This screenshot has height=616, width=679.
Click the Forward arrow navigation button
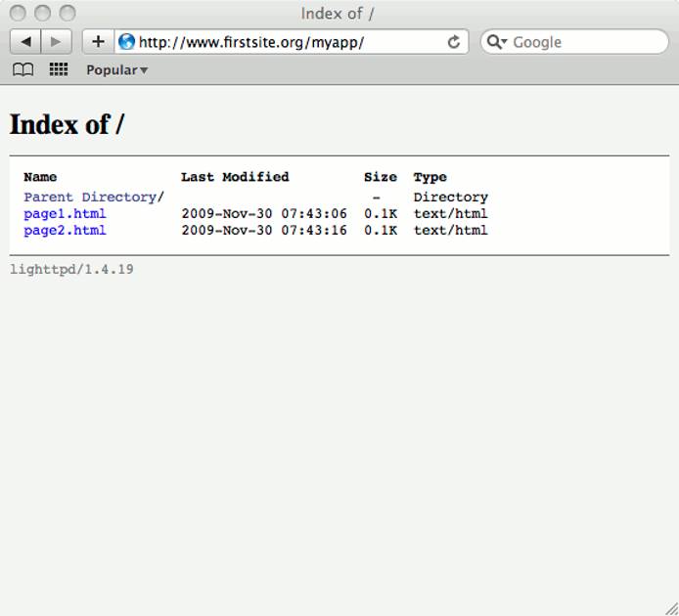click(56, 42)
